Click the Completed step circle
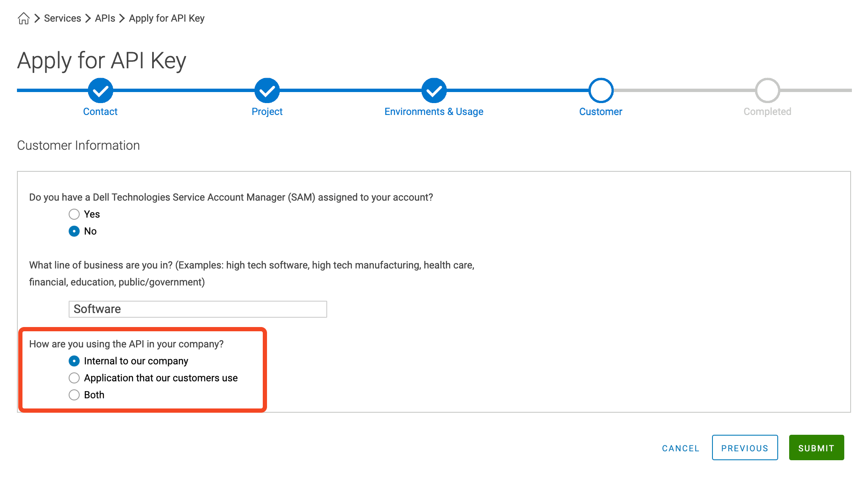The image size is (868, 481). pyautogui.click(x=768, y=90)
